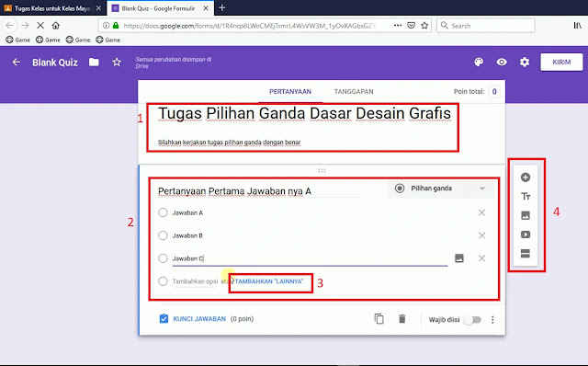Remove the Jawaban C option
Screen dimensions: 588x366
481,258
